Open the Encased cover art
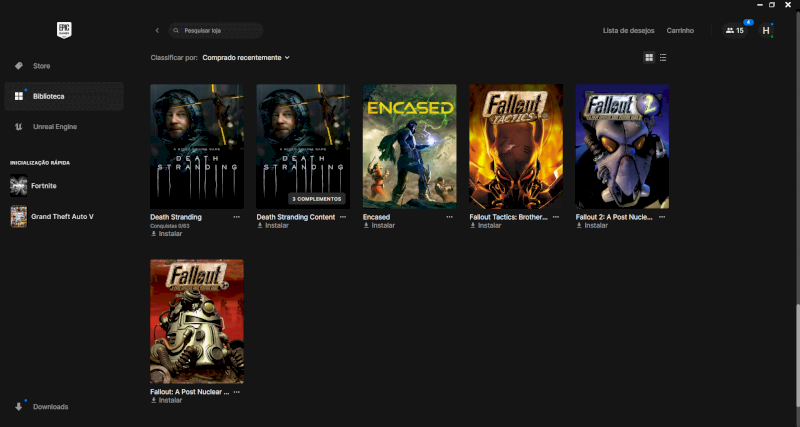This screenshot has height=427, width=800. pyautogui.click(x=410, y=146)
